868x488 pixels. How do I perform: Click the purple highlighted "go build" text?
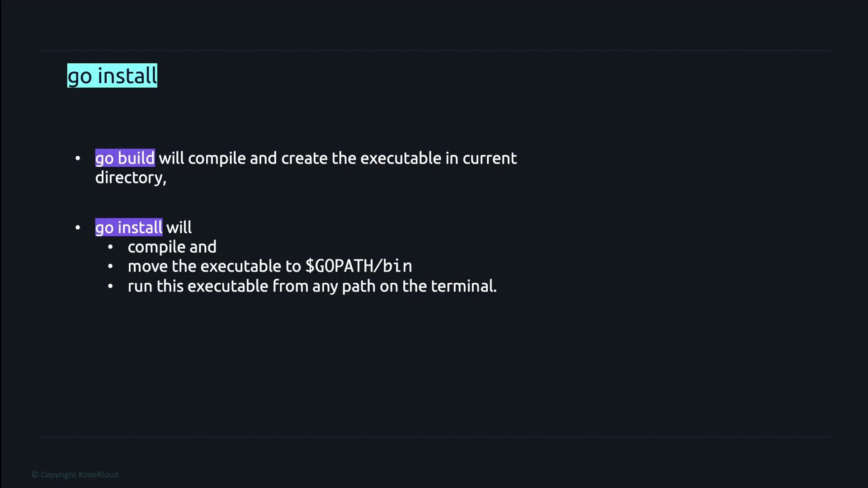(125, 158)
